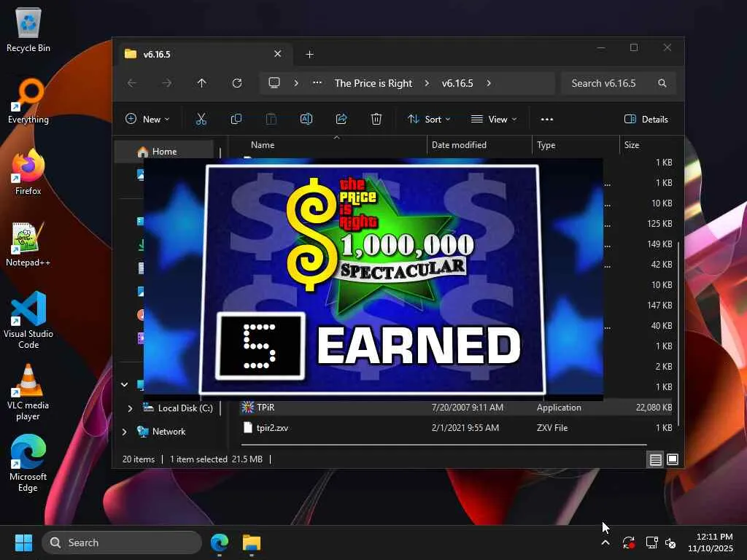Viewport: 747px width, 560px height.
Task: Add a new File Explorer tab
Action: click(x=309, y=54)
